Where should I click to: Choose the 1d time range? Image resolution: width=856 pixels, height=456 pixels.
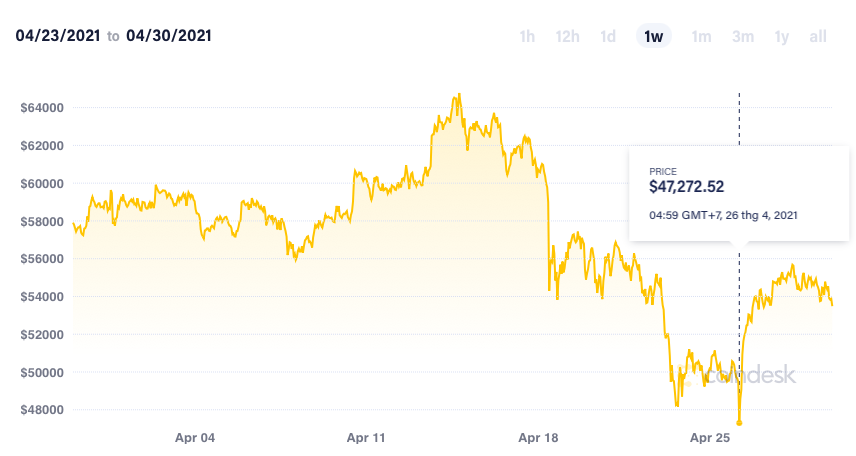(608, 37)
